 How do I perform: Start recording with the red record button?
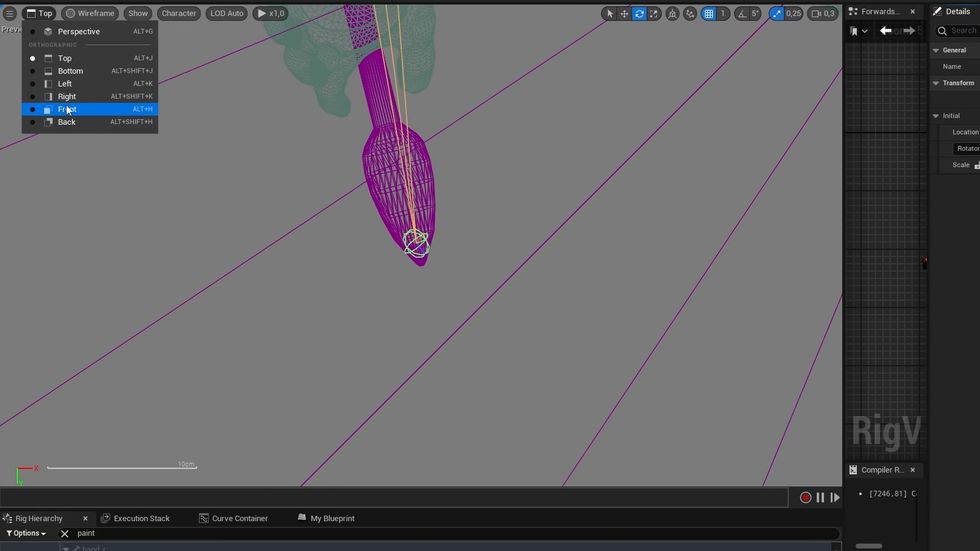pyautogui.click(x=806, y=497)
